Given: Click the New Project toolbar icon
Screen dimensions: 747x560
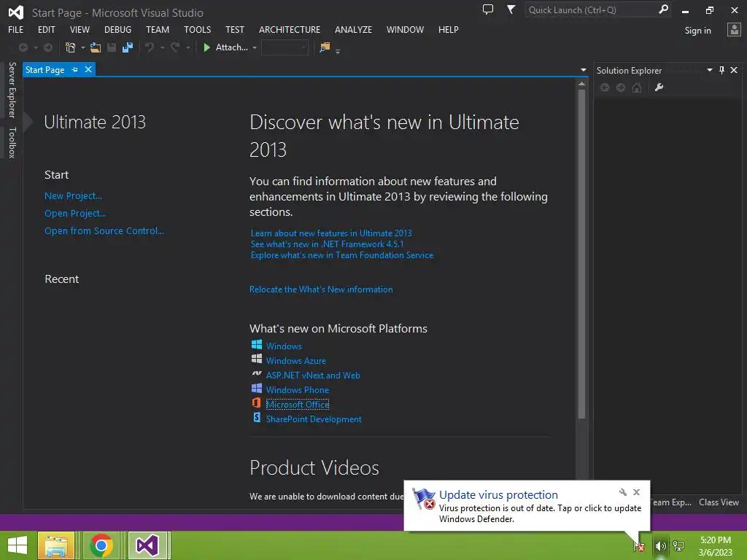Looking at the screenshot, I should [x=71, y=47].
